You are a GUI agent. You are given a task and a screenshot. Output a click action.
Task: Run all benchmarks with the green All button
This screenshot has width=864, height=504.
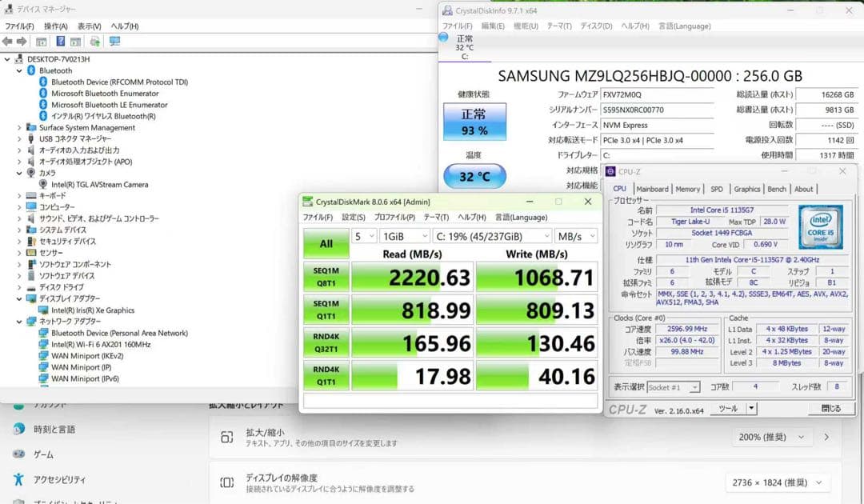click(x=326, y=243)
